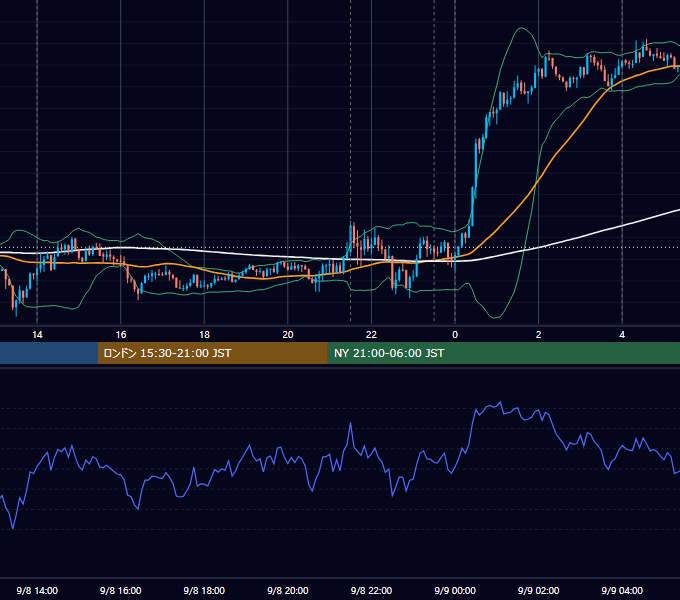Screen dimensions: 680x600
Task: Click hour label 18 on price chart axis
Action: 204,335
